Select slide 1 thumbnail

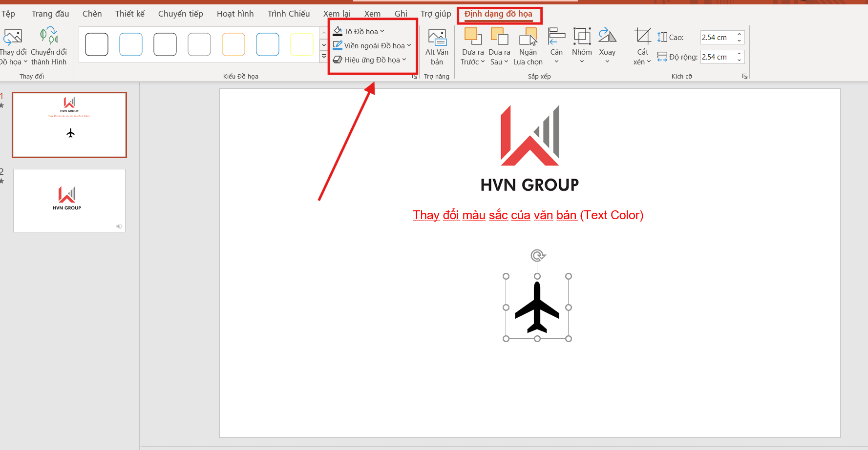[69, 125]
